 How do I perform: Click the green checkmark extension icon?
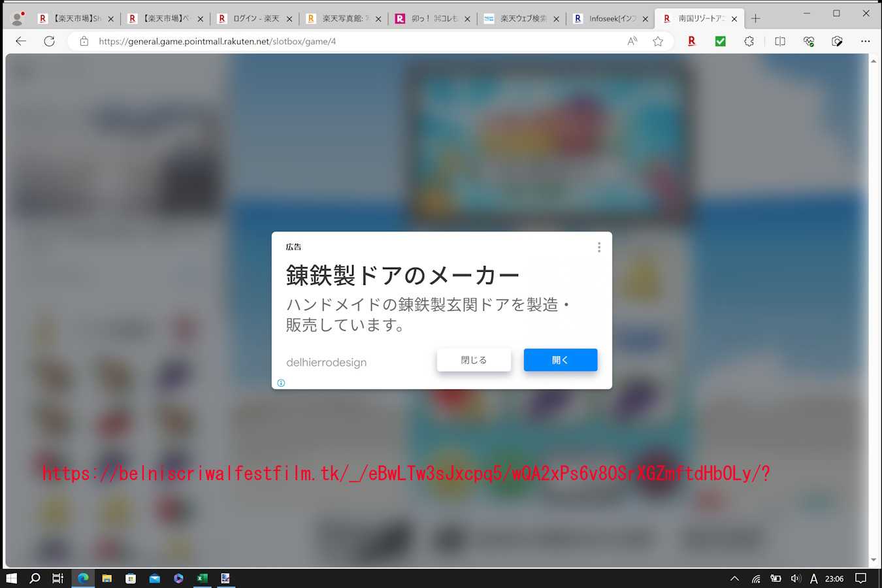point(720,41)
